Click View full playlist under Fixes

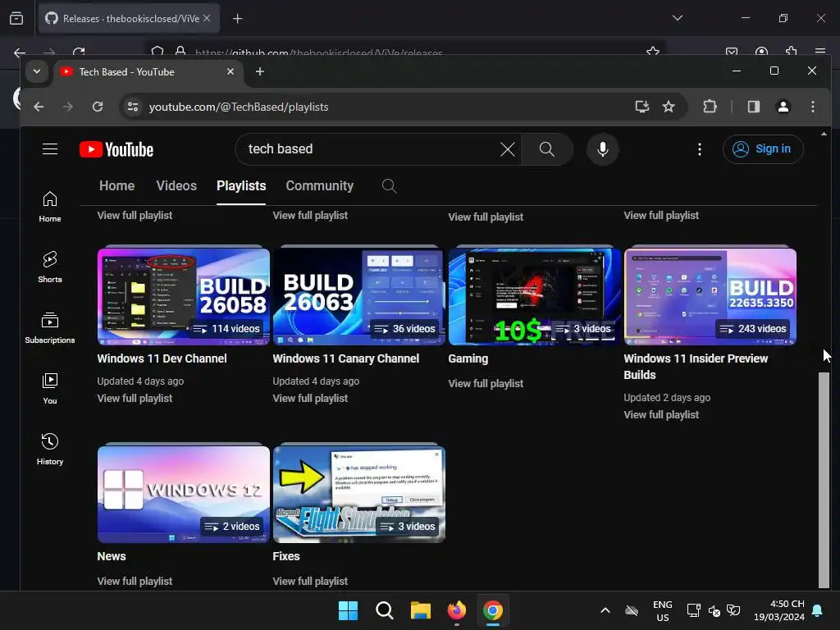309,581
